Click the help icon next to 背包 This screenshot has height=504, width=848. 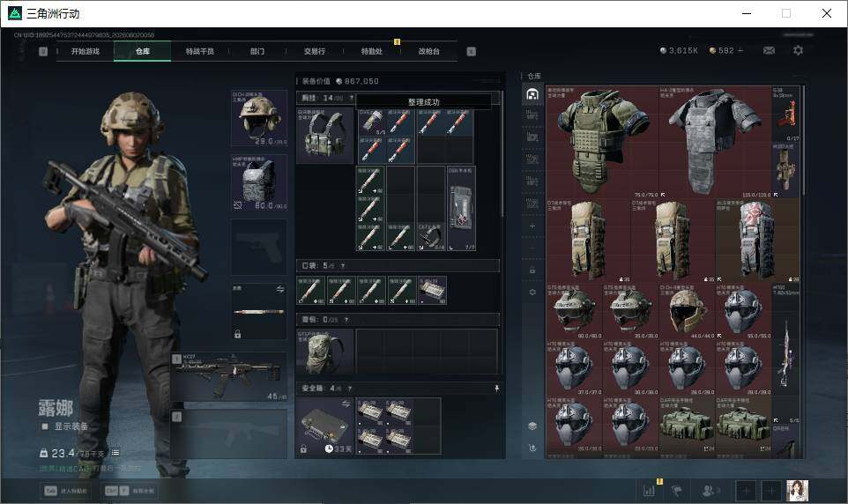[x=346, y=320]
